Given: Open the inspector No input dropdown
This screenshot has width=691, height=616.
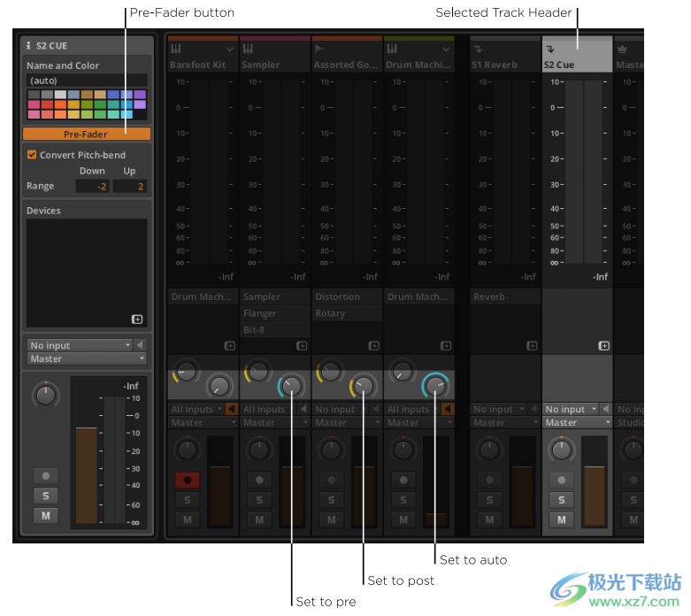Looking at the screenshot, I should (80, 345).
